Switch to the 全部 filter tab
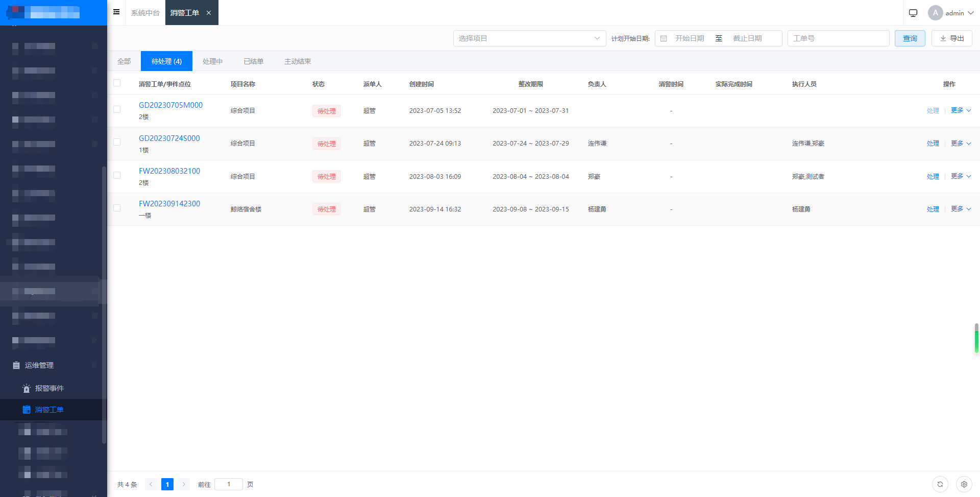Viewport: 980px width, 497px height. click(124, 61)
